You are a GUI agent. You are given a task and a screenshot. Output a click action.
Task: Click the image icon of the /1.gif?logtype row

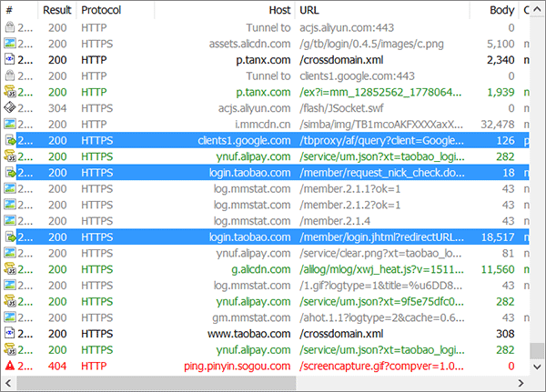10,285
